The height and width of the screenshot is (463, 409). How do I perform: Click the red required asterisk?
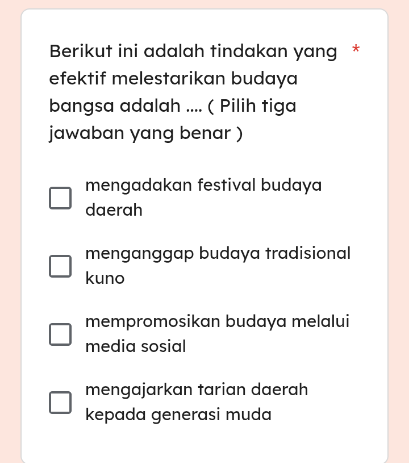click(x=356, y=49)
